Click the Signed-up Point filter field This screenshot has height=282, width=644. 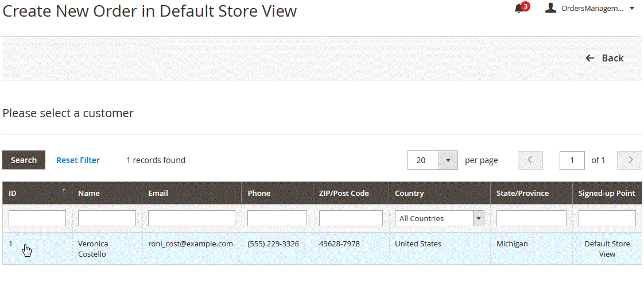(607, 218)
